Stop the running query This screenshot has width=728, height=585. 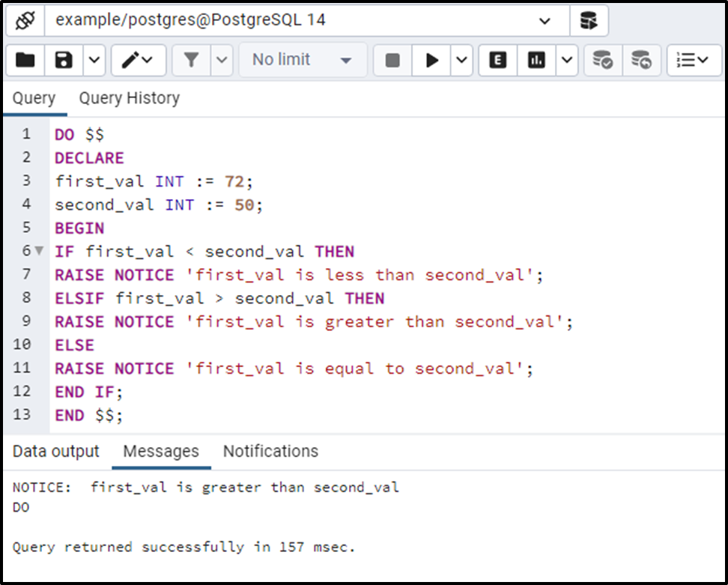(x=392, y=60)
